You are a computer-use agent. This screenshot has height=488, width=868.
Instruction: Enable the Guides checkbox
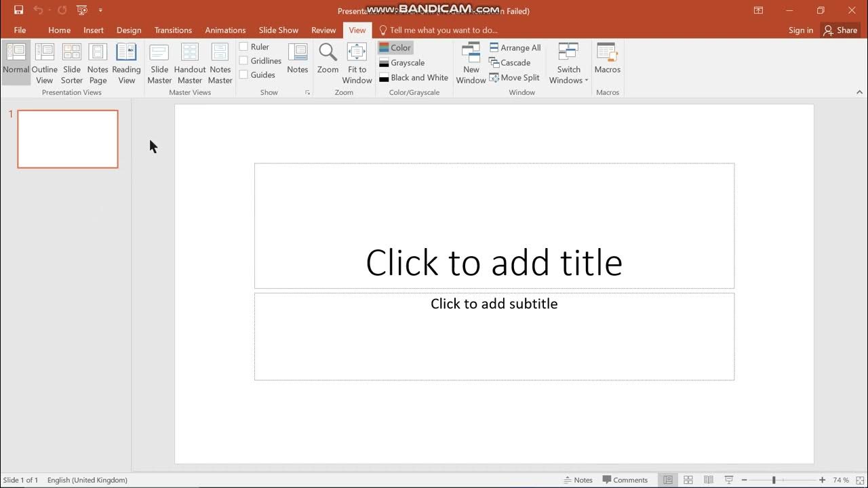pyautogui.click(x=243, y=75)
